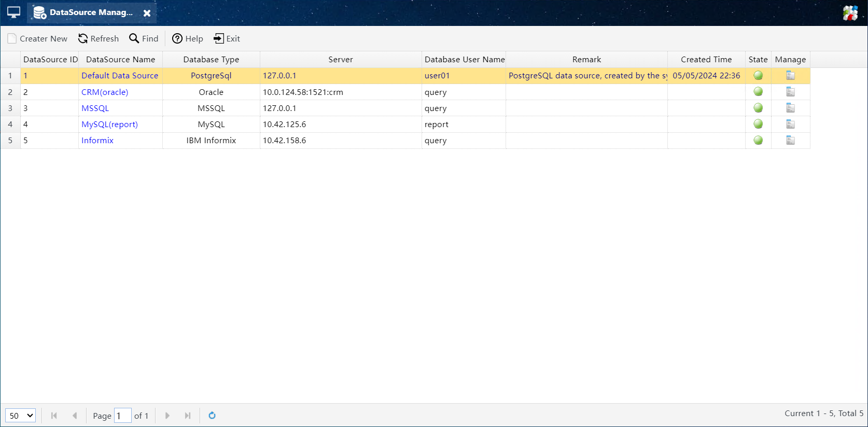Click server cell 10.42.158.6
The height and width of the screenshot is (427, 868).
tap(341, 141)
